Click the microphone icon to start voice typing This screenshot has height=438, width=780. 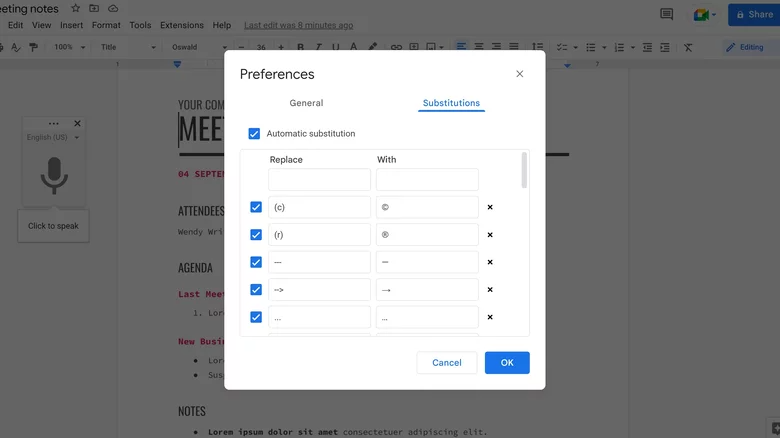pyautogui.click(x=54, y=175)
